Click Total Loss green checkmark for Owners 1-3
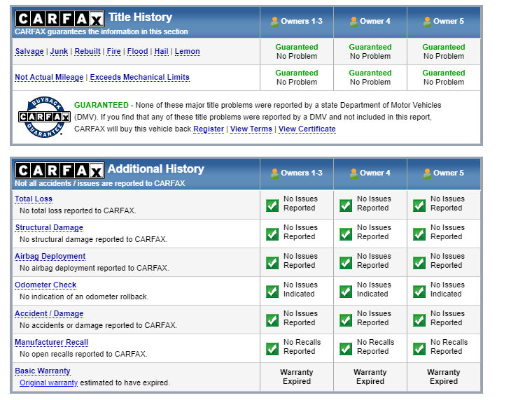Viewport: 532px width, 400px height. point(272,206)
